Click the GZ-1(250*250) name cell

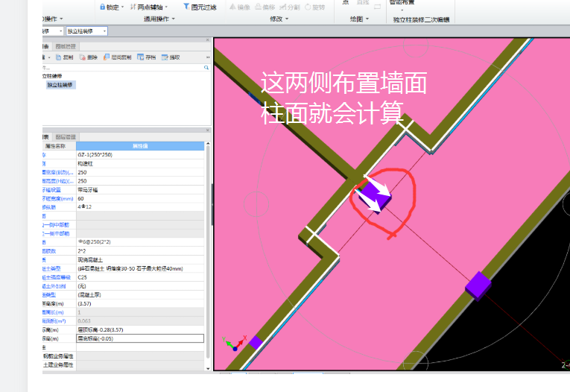140,154
